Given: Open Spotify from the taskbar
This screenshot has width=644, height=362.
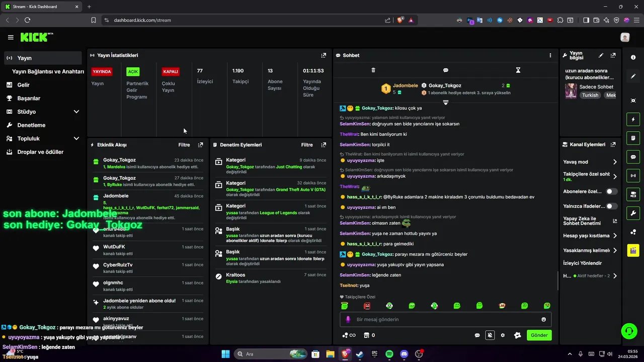Looking at the screenshot, I should tap(389, 354).
